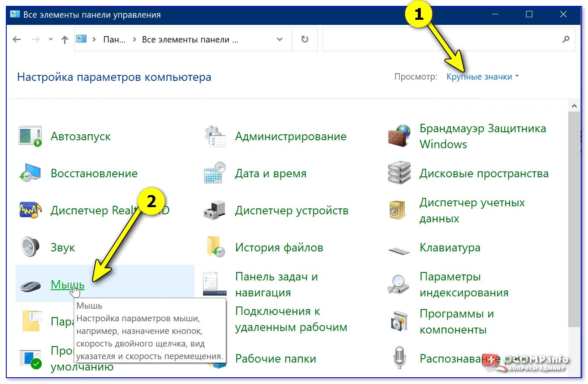Navigate up with the Up arrow button

(x=64, y=39)
